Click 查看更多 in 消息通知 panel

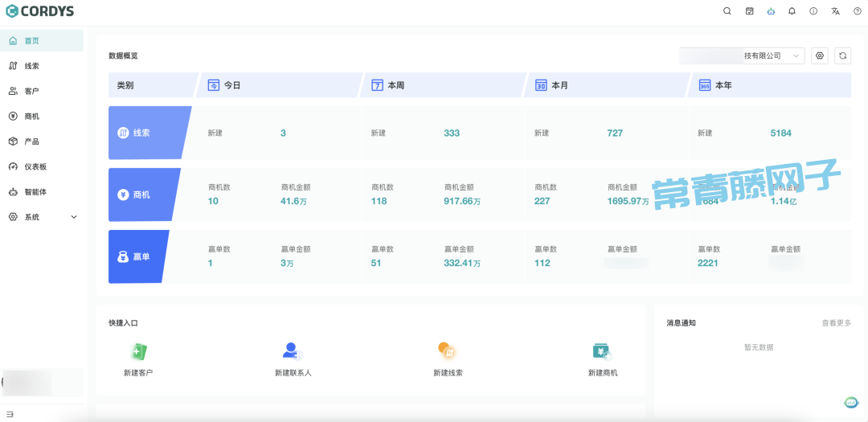(836, 323)
